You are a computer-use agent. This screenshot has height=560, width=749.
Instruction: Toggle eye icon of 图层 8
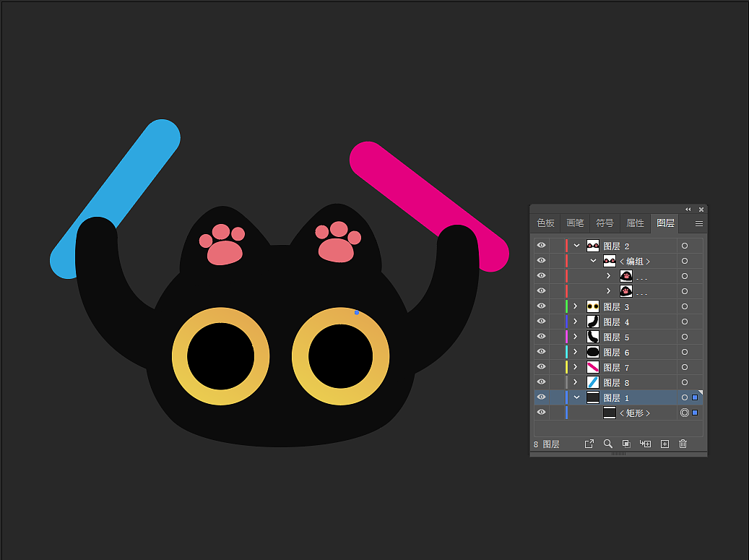click(541, 382)
